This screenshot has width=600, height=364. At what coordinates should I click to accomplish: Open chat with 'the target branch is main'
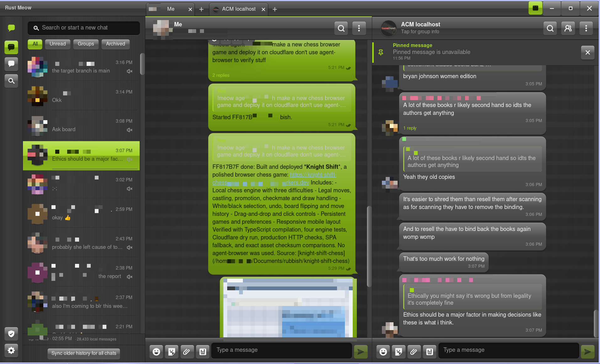point(81,67)
